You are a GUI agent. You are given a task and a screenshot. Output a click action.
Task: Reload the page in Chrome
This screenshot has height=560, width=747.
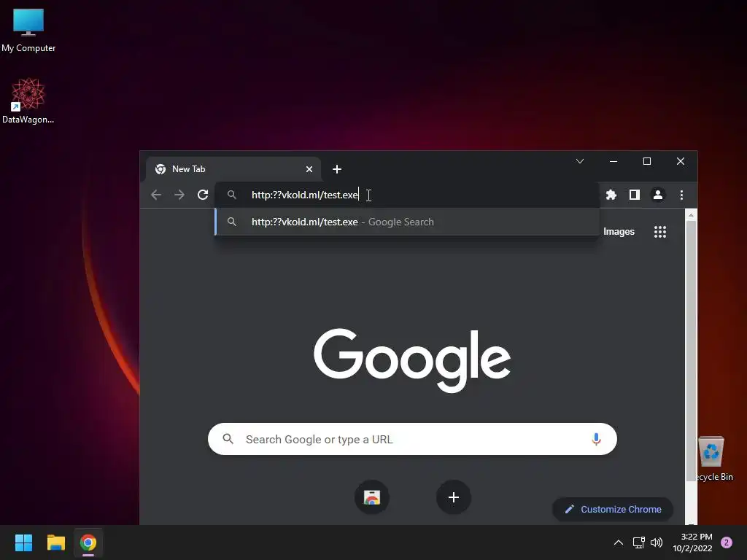(x=203, y=195)
